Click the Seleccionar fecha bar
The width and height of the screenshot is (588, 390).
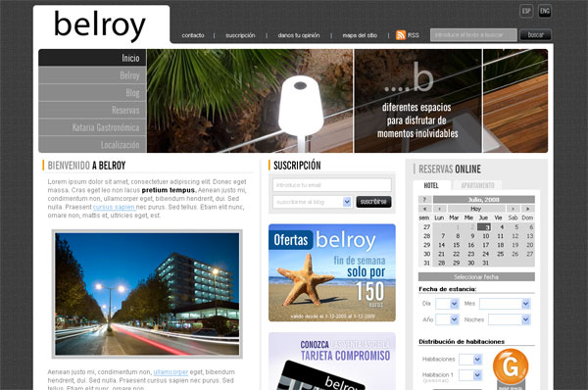pos(476,277)
